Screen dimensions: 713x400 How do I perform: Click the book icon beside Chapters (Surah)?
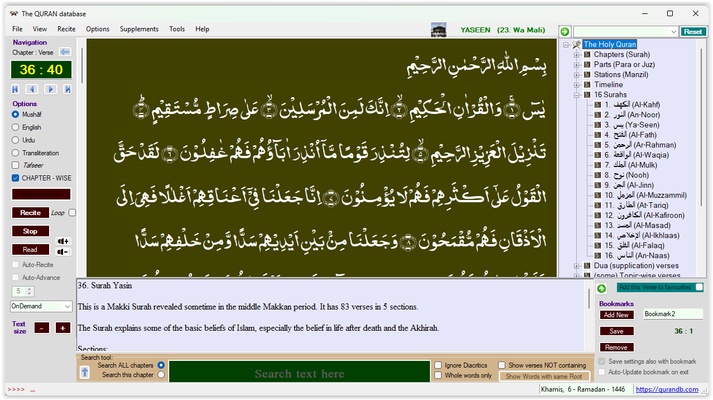coord(587,55)
